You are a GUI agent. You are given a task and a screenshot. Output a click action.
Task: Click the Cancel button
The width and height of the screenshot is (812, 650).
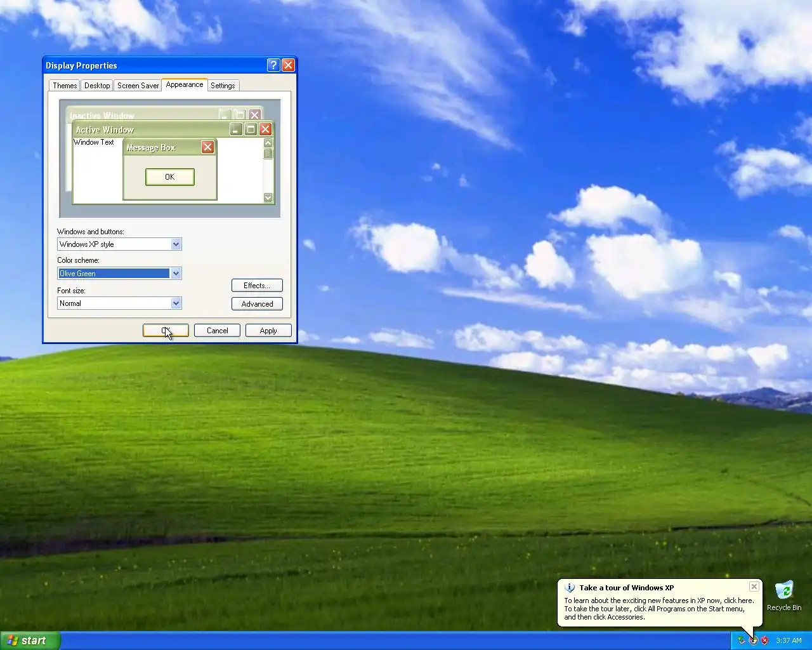[x=217, y=331]
